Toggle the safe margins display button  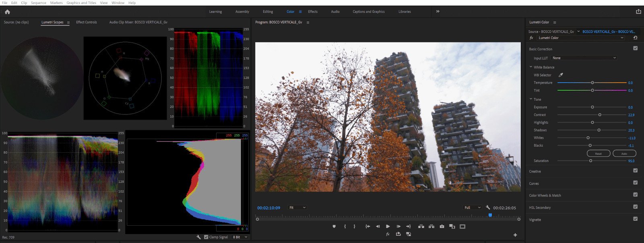pyautogui.click(x=462, y=226)
